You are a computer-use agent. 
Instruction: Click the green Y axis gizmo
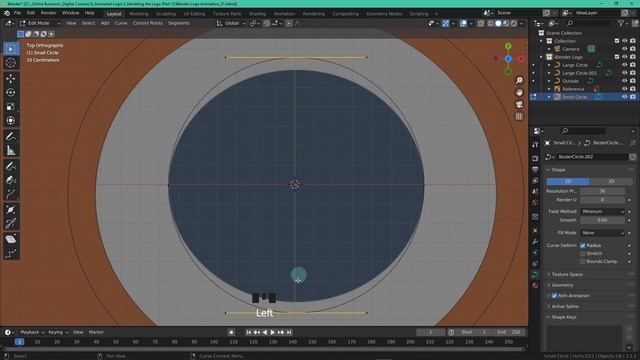click(508, 46)
